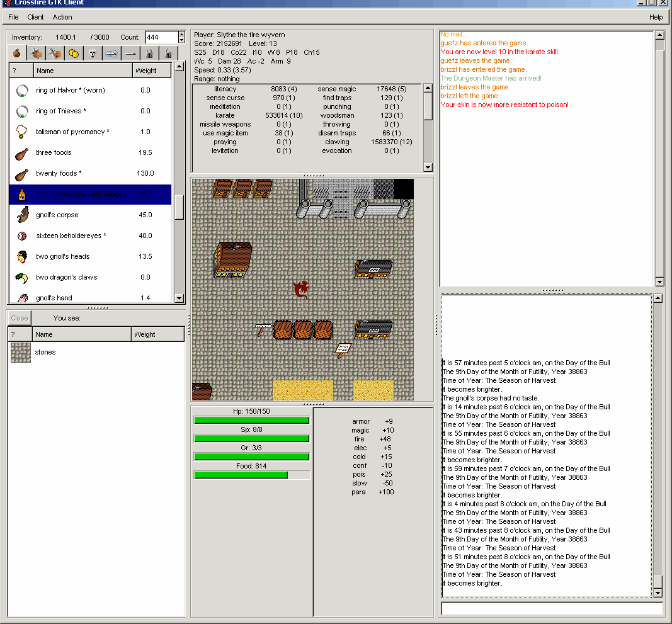
Task: Switch to the skull cursed-items tab
Action: [93, 53]
